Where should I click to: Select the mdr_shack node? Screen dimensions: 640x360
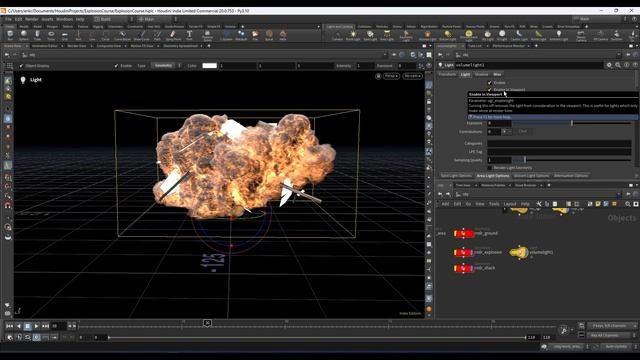(x=464, y=268)
